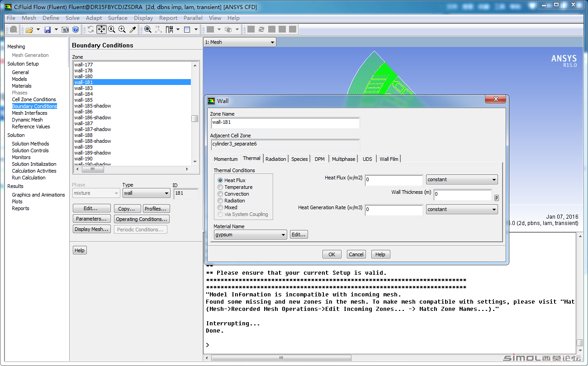Open Solution Methods in tree

(x=30, y=144)
